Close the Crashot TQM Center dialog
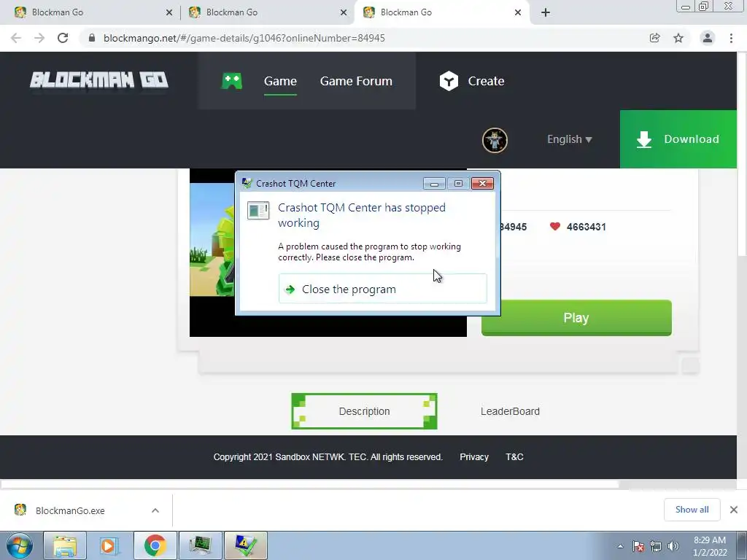 (482, 183)
